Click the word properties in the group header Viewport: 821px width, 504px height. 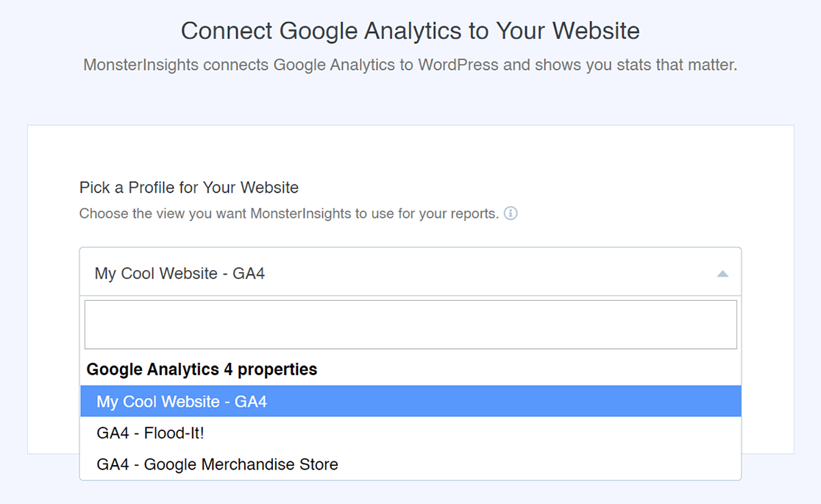point(277,369)
